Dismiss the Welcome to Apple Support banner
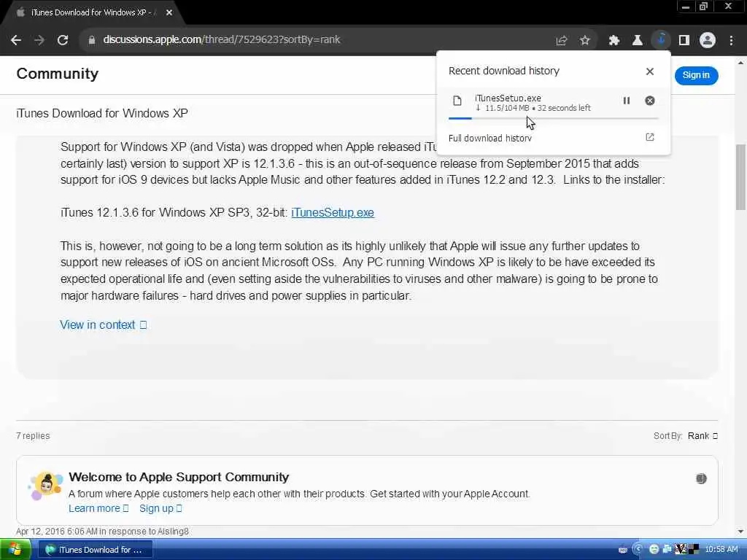Screen dimensions: 747x560 pyautogui.click(x=701, y=478)
